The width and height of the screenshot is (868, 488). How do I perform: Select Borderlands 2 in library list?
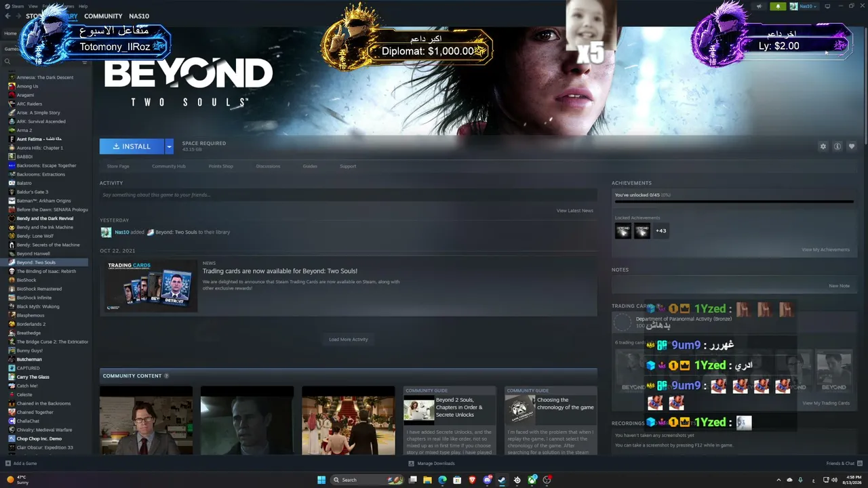(x=31, y=324)
